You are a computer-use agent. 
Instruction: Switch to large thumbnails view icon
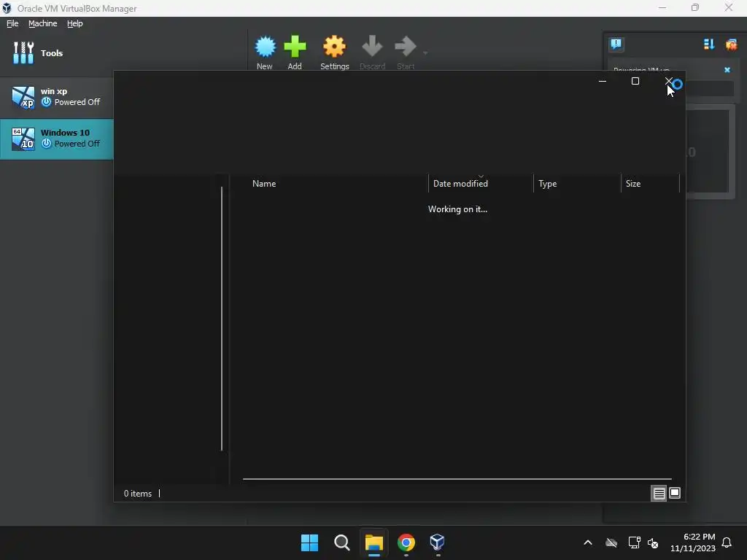tap(675, 494)
